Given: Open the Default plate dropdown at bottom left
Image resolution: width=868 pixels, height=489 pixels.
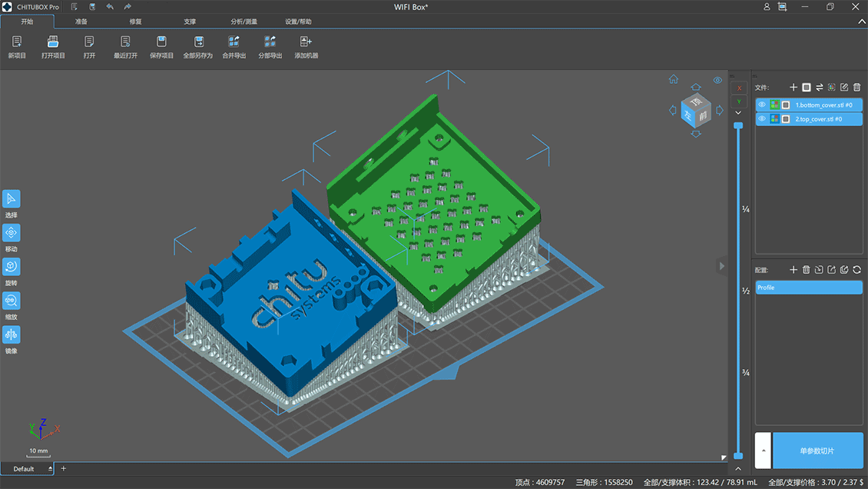Looking at the screenshot, I should pos(51,469).
